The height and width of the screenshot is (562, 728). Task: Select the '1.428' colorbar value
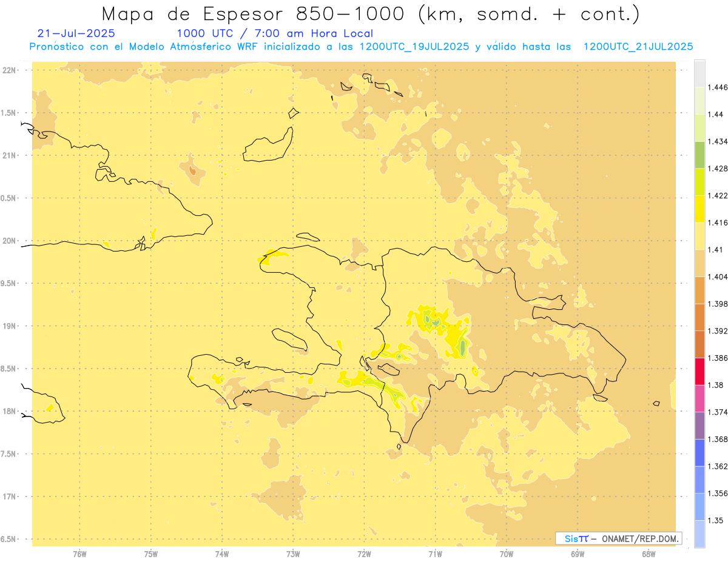(718, 169)
